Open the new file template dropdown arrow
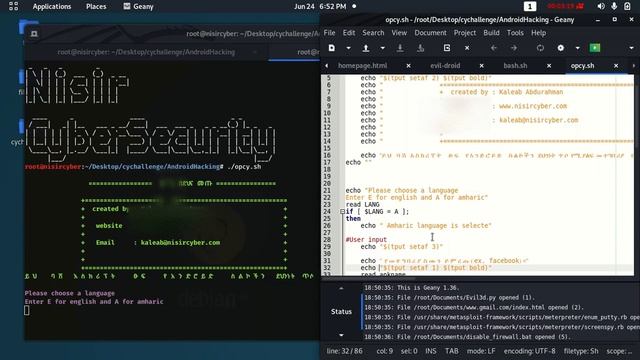The image size is (640, 360). click(x=348, y=48)
